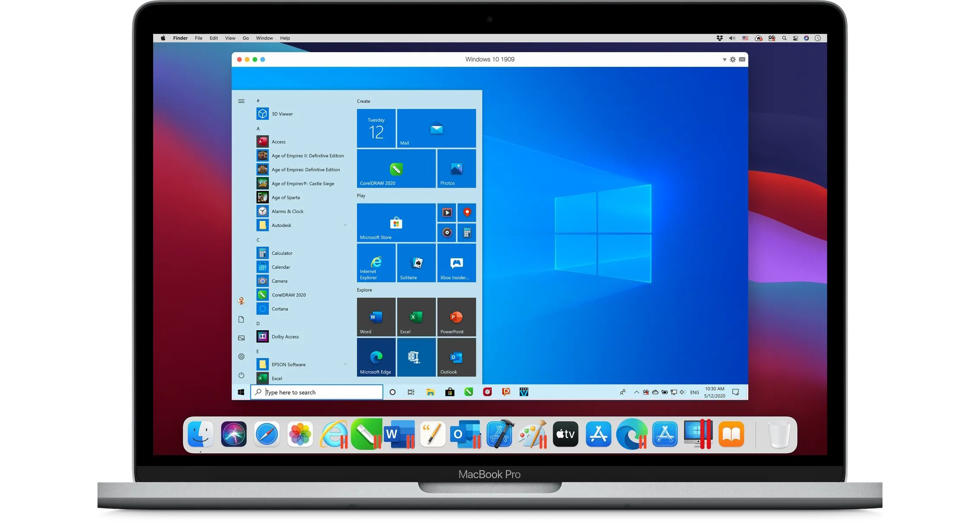The width and height of the screenshot is (980, 523).
Task: Launch Age of Sparta from the list
Action: [x=286, y=197]
